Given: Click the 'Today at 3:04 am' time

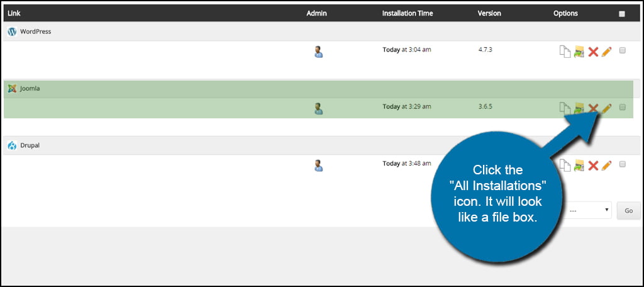Looking at the screenshot, I should tap(407, 50).
